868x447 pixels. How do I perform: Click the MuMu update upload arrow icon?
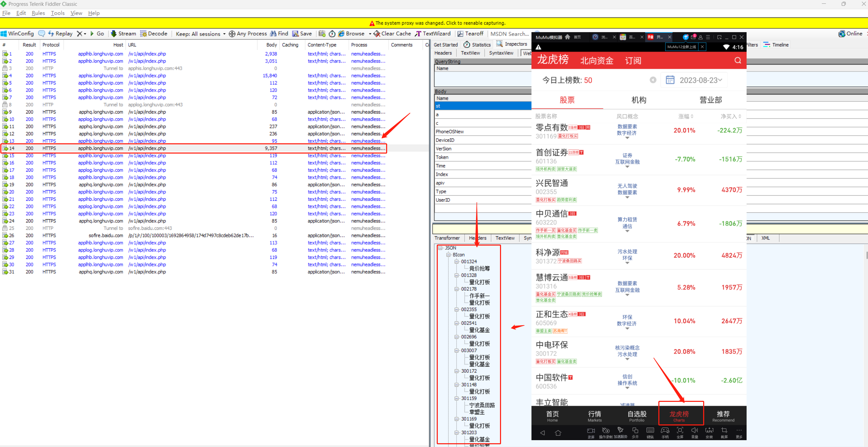pyautogui.click(x=686, y=37)
